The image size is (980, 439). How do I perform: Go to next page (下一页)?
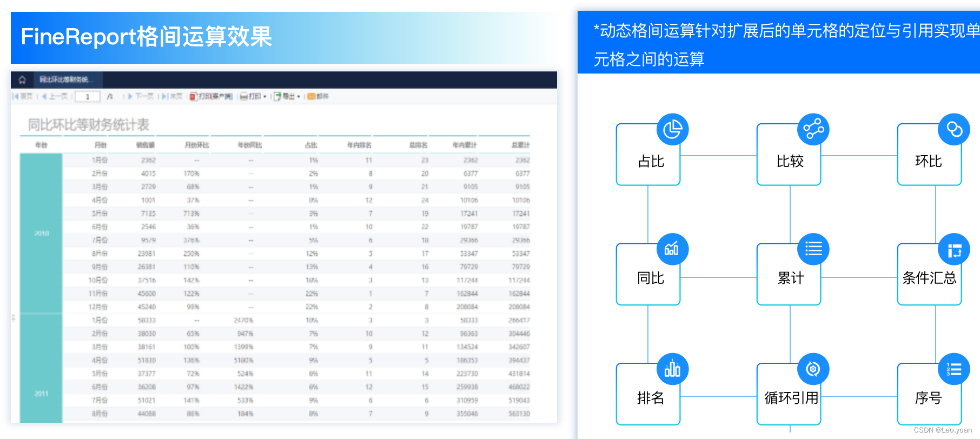[x=141, y=96]
